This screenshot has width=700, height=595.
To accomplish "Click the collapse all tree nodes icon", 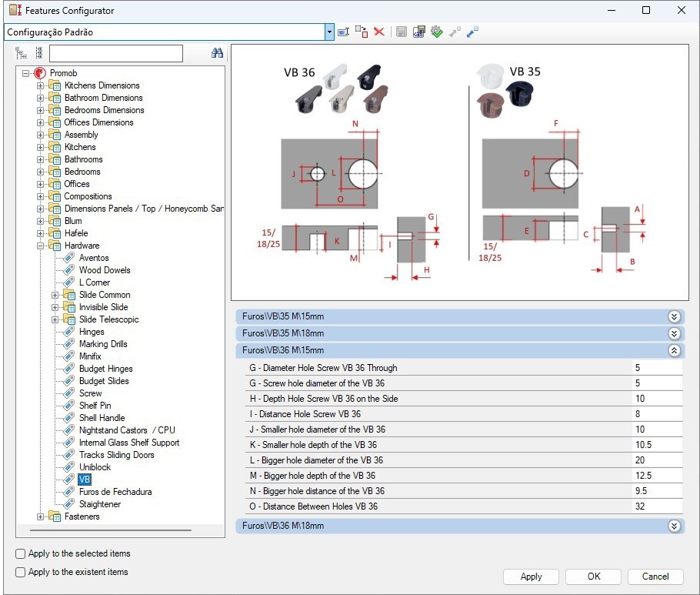I will click(21, 53).
